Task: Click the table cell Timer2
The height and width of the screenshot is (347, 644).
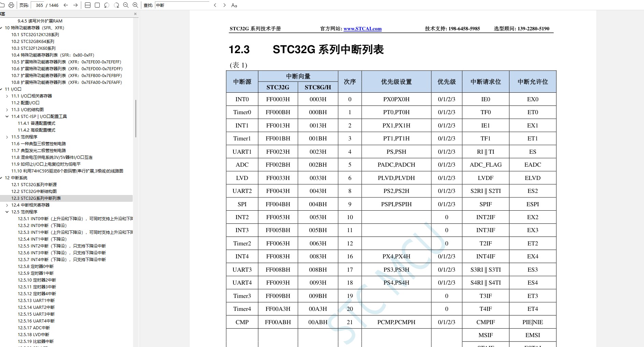Action: click(x=242, y=243)
